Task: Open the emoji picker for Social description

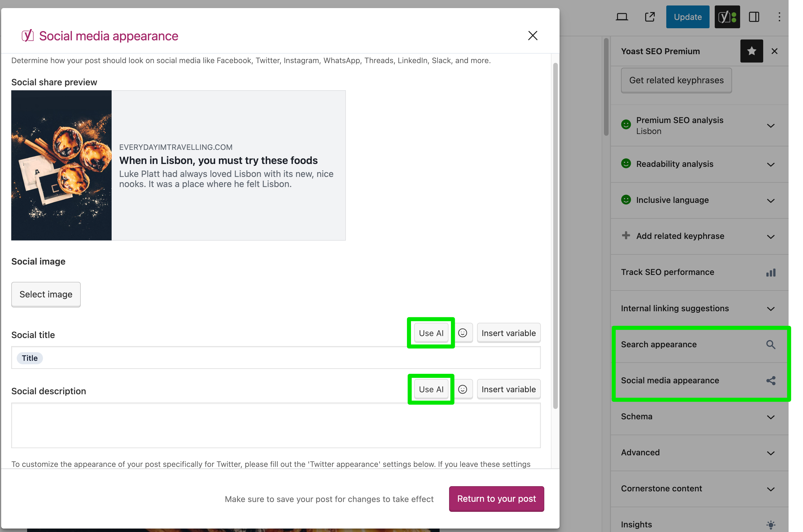Action: 462,389
